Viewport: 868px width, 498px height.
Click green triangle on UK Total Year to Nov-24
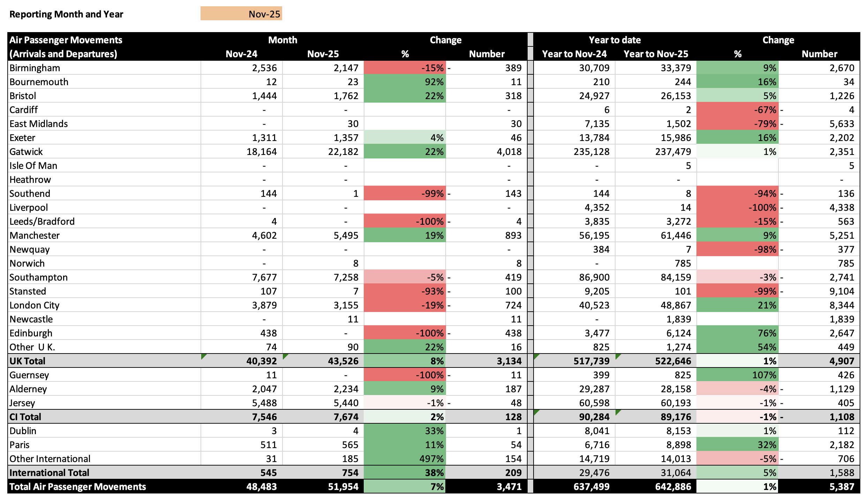[536, 356]
